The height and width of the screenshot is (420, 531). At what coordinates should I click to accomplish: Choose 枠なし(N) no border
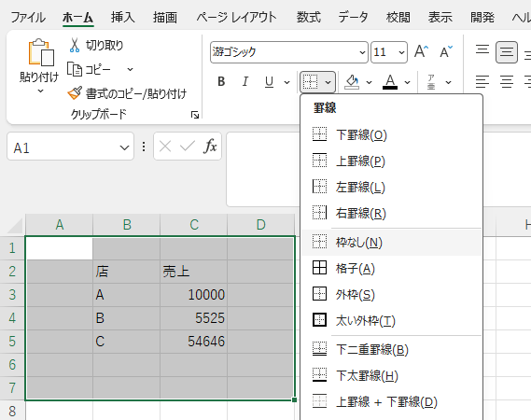(391, 242)
